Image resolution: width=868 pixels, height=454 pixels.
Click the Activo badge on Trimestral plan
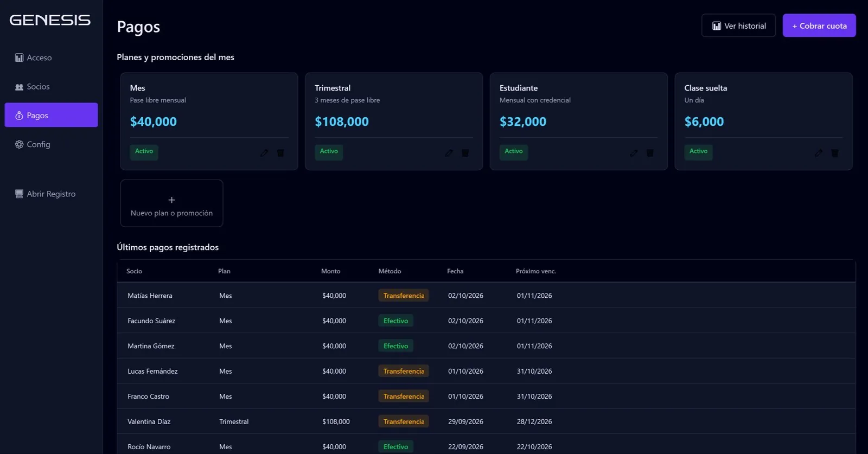coord(329,151)
